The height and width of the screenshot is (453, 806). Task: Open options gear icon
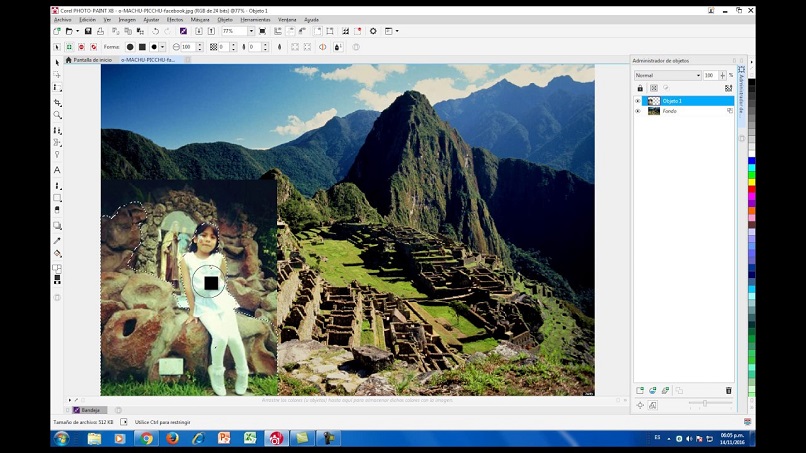pos(373,31)
